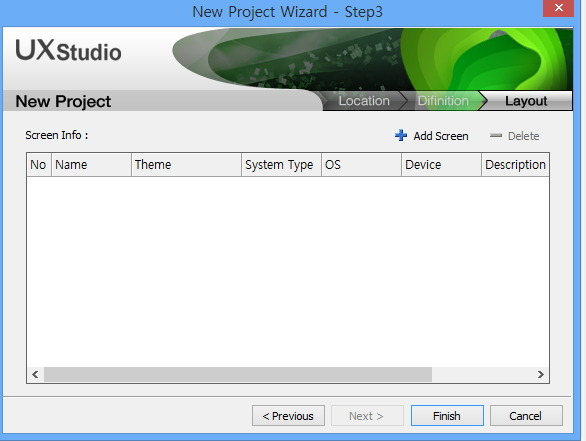Click the UXStudio logo
Image resolution: width=586 pixels, height=441 pixels.
coord(68,50)
